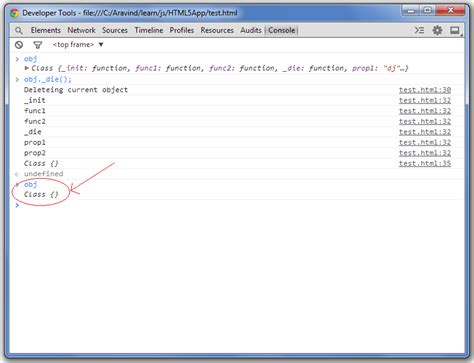Expand the Class object with _init function
This screenshot has height=363, width=474.
coord(27,68)
